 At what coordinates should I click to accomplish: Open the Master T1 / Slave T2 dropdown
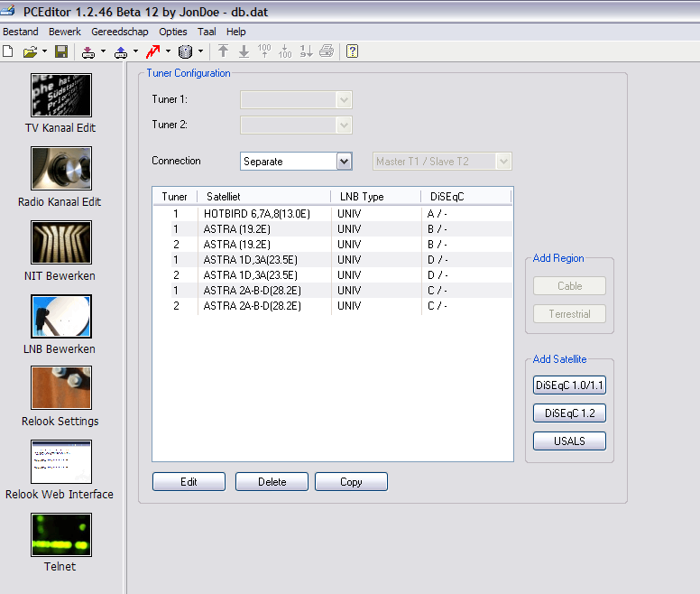tap(442, 162)
